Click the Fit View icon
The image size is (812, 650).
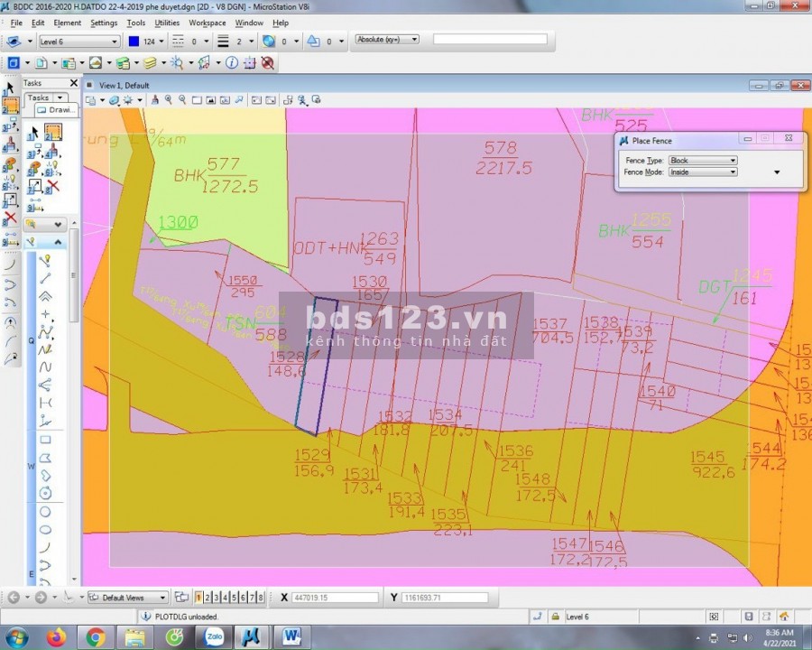pos(211,100)
